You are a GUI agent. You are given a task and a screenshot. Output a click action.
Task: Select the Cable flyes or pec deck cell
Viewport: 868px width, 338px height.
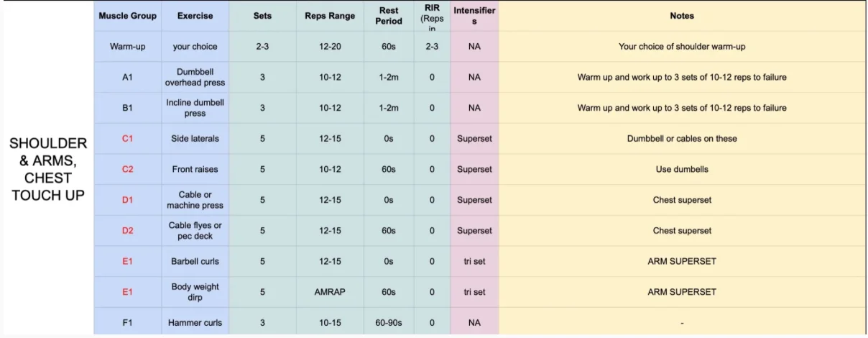195,231
